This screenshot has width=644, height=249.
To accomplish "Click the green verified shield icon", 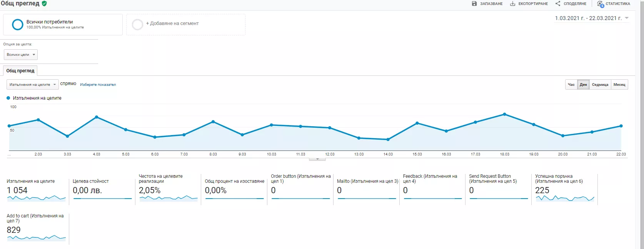I will (x=44, y=3).
